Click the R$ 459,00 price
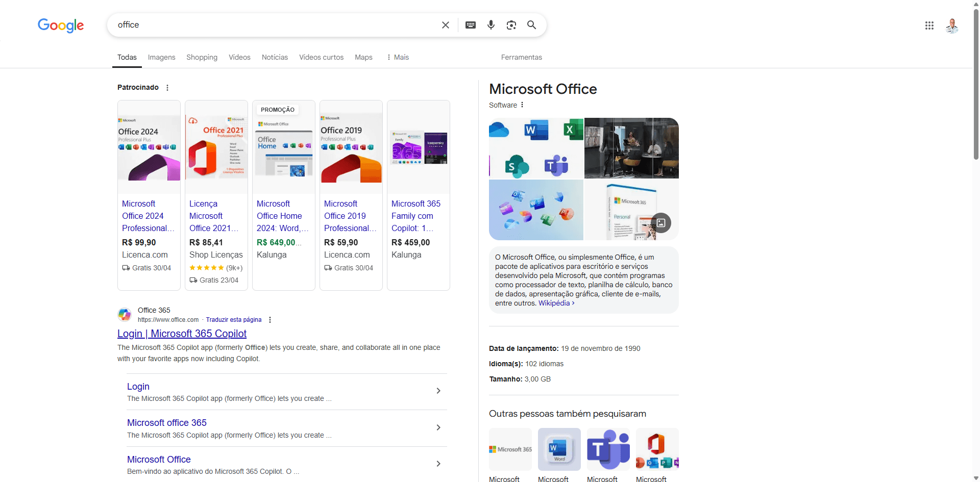The image size is (980, 482). (x=411, y=242)
